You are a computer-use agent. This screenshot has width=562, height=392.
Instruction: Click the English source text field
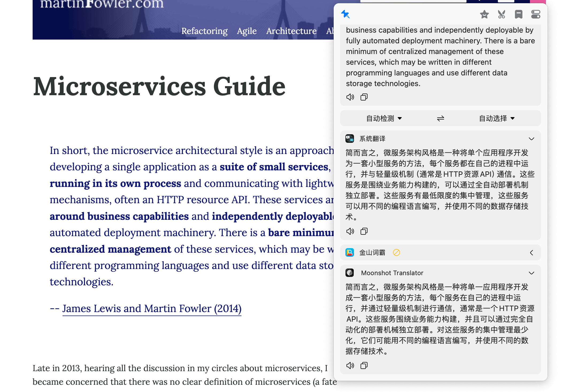pos(440,57)
